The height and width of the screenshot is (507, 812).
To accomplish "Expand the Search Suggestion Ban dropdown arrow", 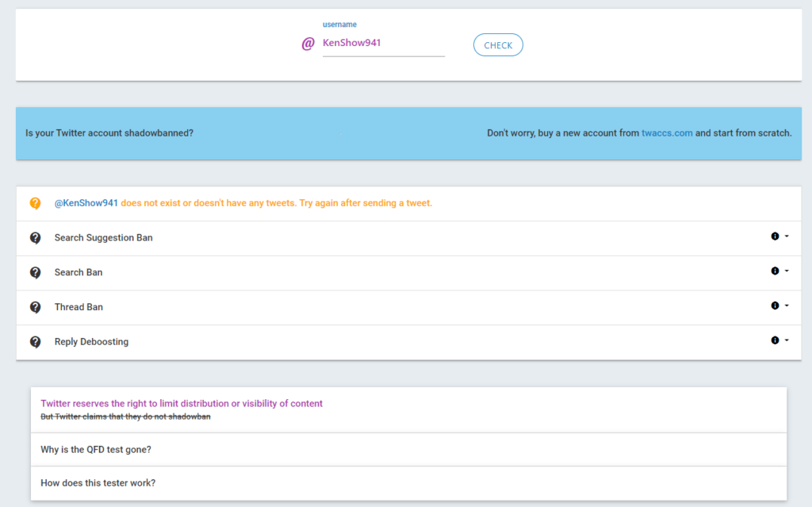I will [x=787, y=236].
